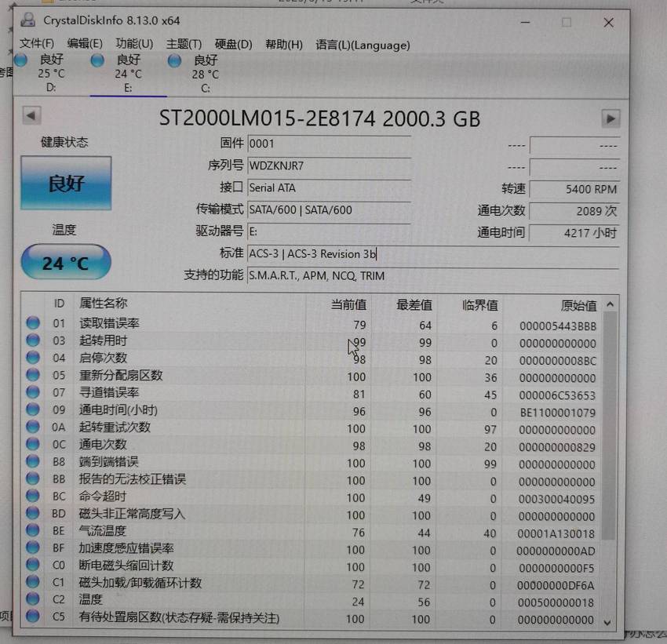Click the CrystalDiskInfo title bar app icon
Viewport: 667px width, 644px height.
tap(28, 20)
